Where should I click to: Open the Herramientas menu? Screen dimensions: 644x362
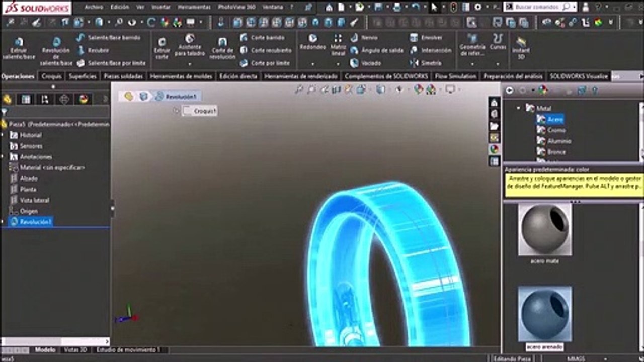[194, 8]
